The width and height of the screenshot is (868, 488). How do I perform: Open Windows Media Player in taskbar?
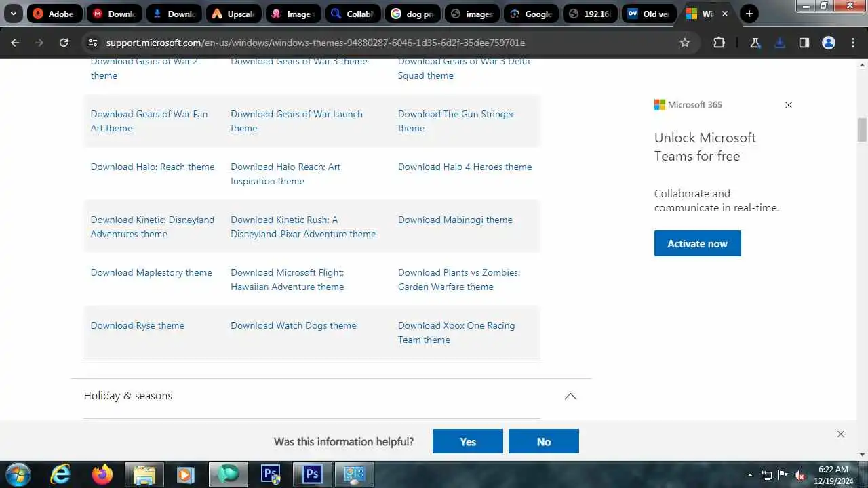[186, 474]
